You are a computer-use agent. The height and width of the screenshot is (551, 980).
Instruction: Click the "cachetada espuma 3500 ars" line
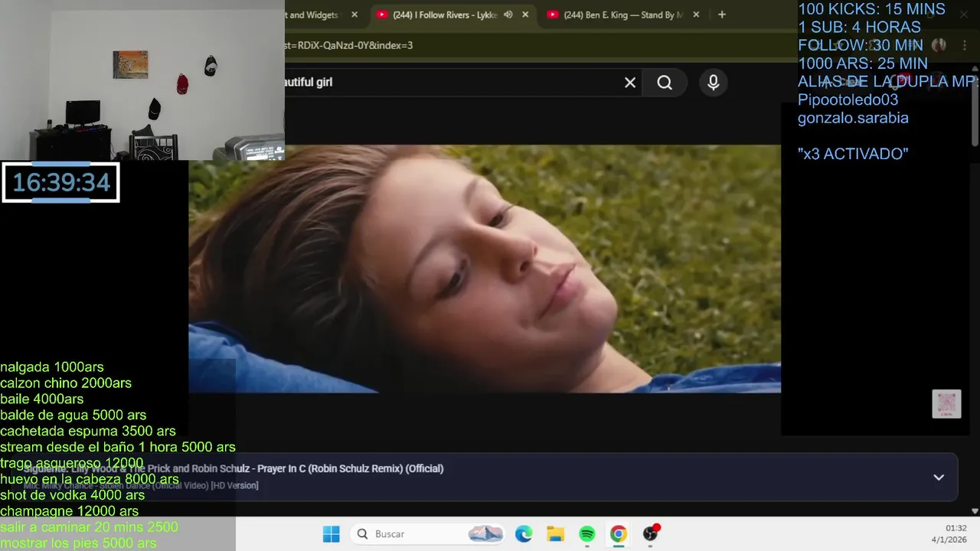88,432
